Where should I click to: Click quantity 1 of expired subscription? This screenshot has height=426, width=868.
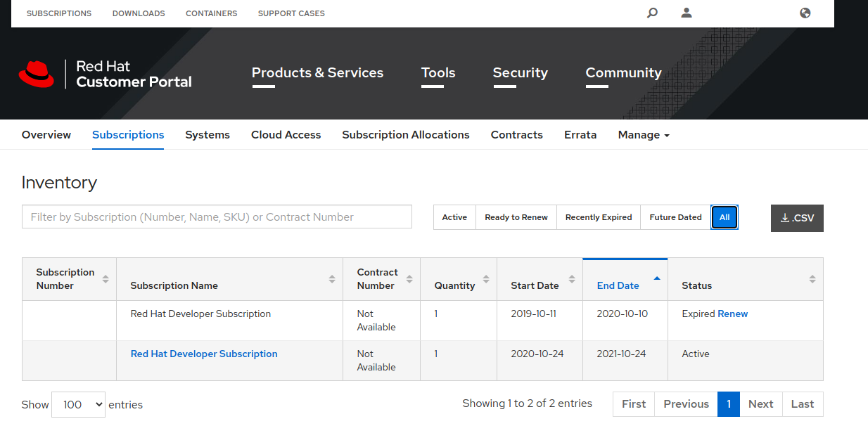[436, 314]
